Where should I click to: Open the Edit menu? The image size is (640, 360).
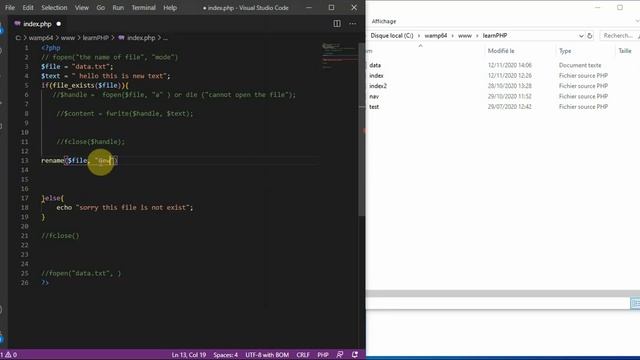(28, 7)
